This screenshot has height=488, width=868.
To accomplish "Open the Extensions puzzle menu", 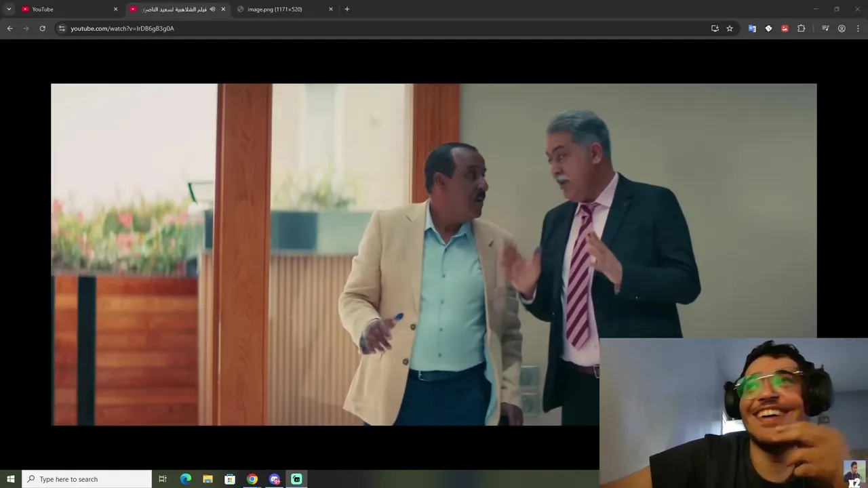I will tap(802, 28).
